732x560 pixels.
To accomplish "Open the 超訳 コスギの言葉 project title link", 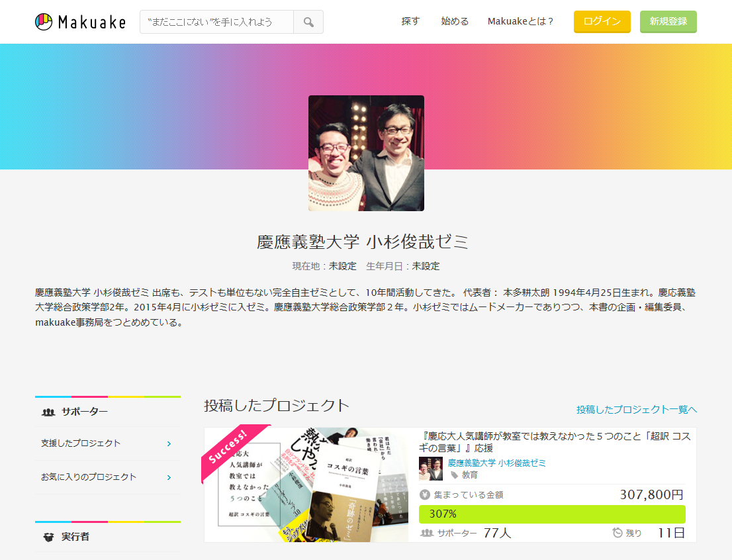I will 555,442.
